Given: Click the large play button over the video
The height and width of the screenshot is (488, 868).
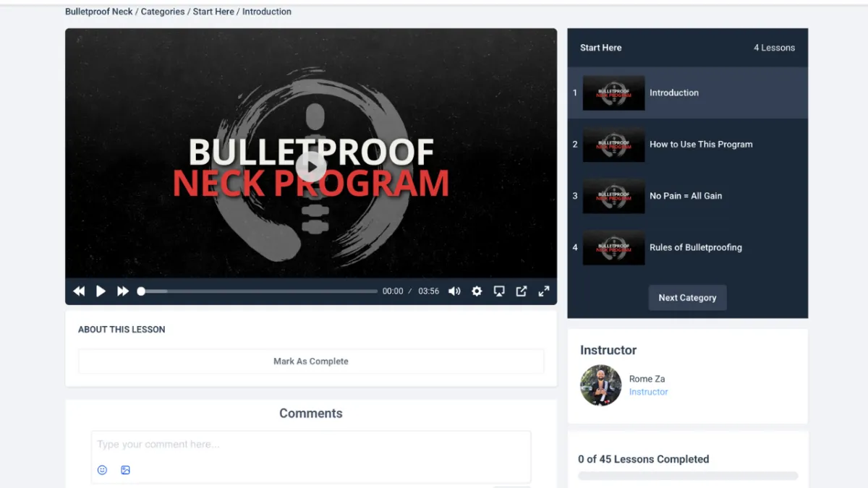Looking at the screenshot, I should point(311,166).
